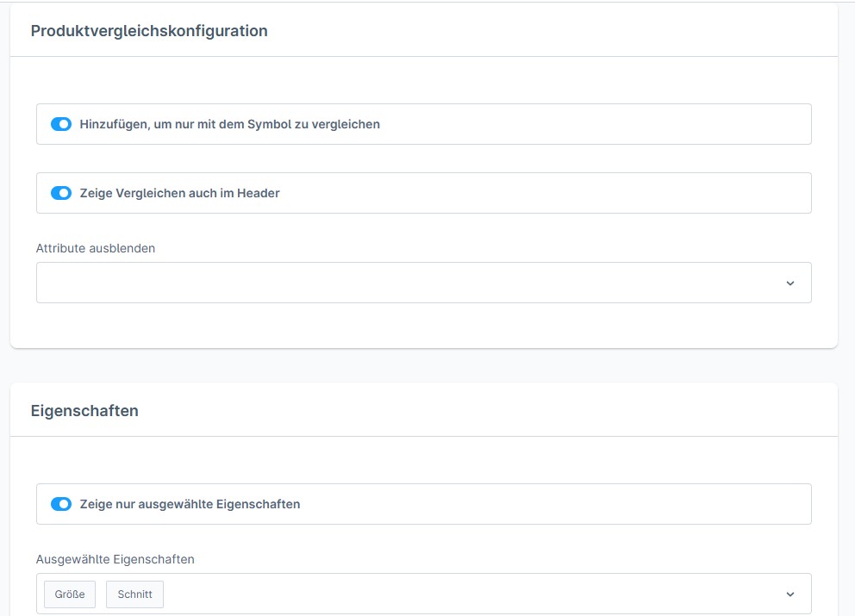Select the 'Schnitt' property tag
Screen dimensions: 855x616
point(134,594)
